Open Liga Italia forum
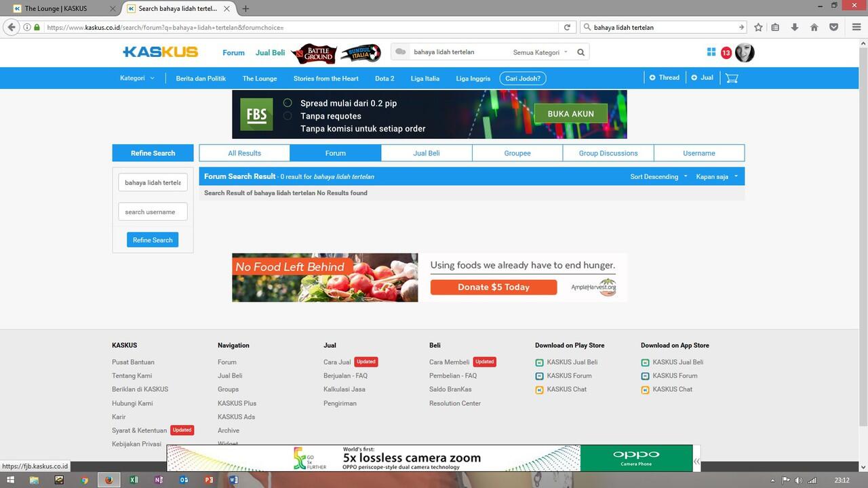868x488 pixels. [x=425, y=79]
